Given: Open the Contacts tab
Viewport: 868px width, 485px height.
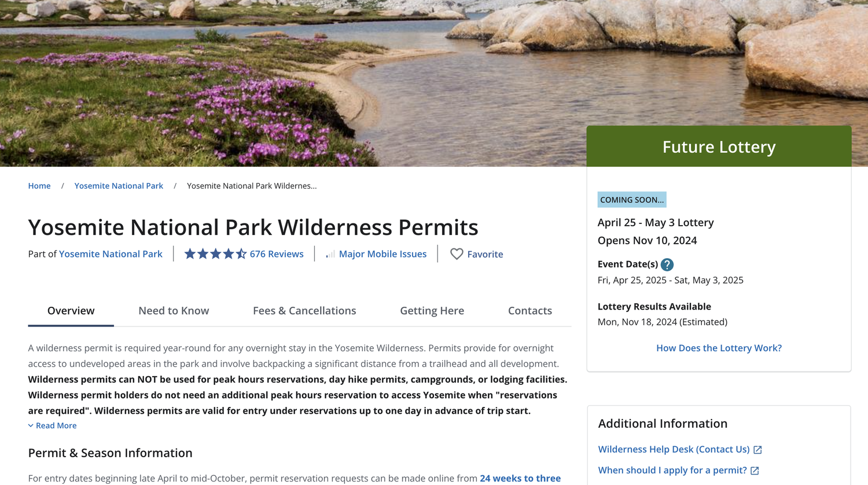Looking at the screenshot, I should tap(529, 311).
